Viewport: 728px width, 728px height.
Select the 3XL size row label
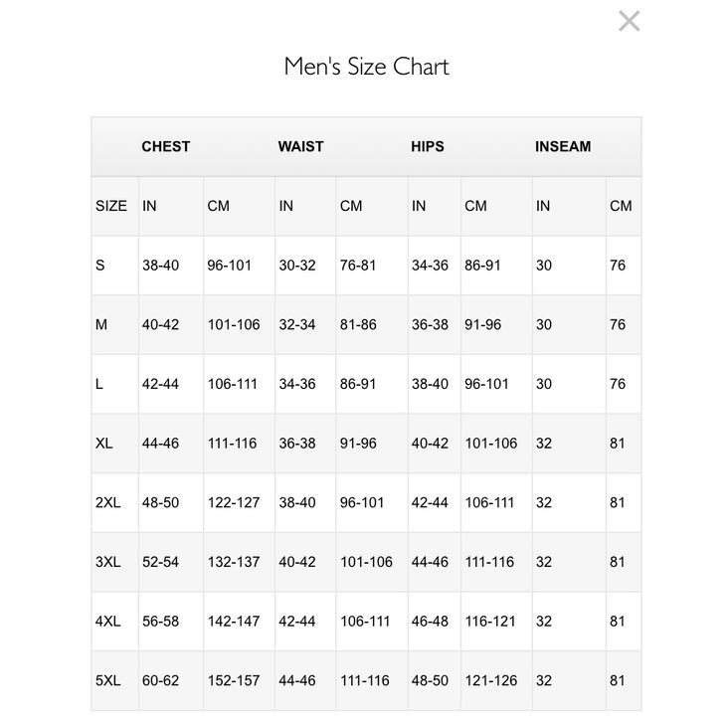[108, 562]
